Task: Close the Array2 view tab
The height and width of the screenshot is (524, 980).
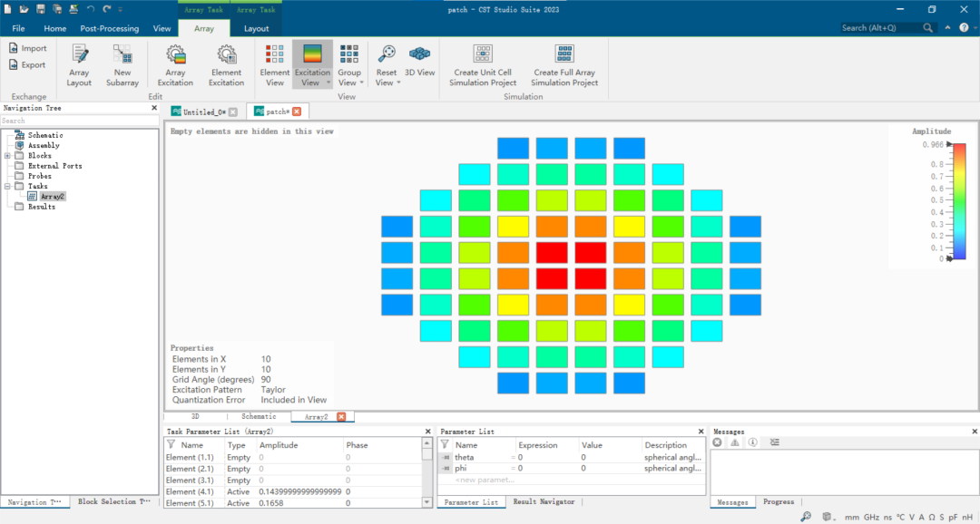Action: tap(341, 417)
